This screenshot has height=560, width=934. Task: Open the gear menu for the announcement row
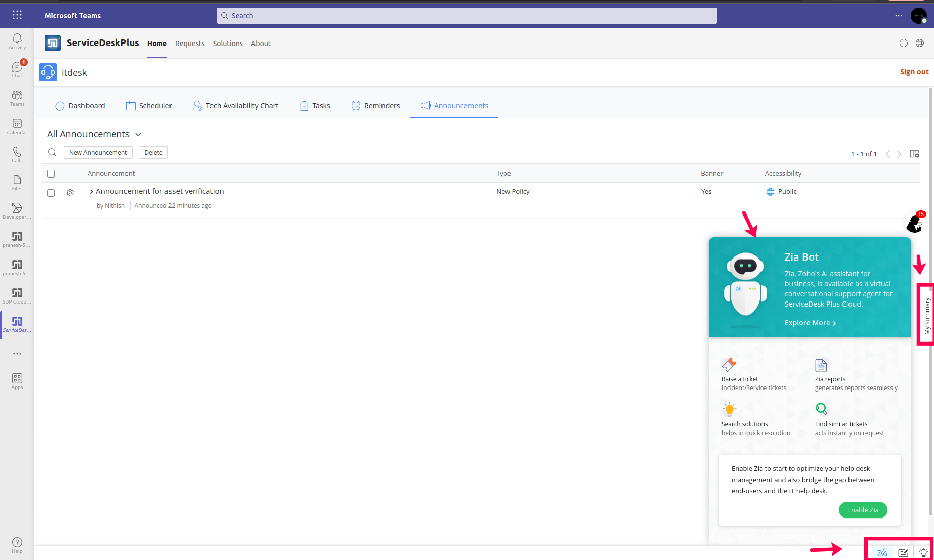point(70,193)
